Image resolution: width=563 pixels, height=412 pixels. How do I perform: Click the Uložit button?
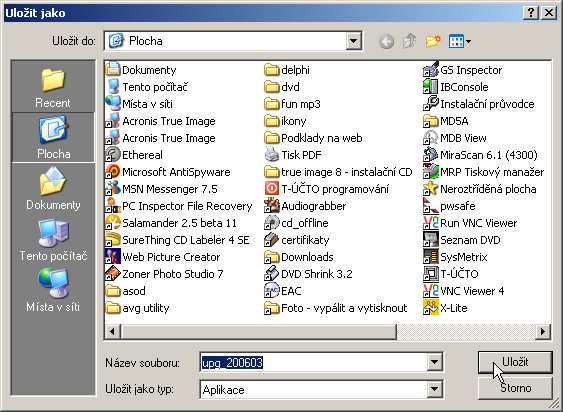coord(515,362)
